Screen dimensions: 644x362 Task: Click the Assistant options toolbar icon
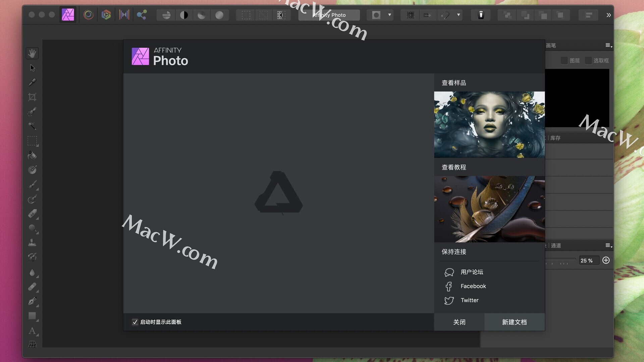pos(481,15)
